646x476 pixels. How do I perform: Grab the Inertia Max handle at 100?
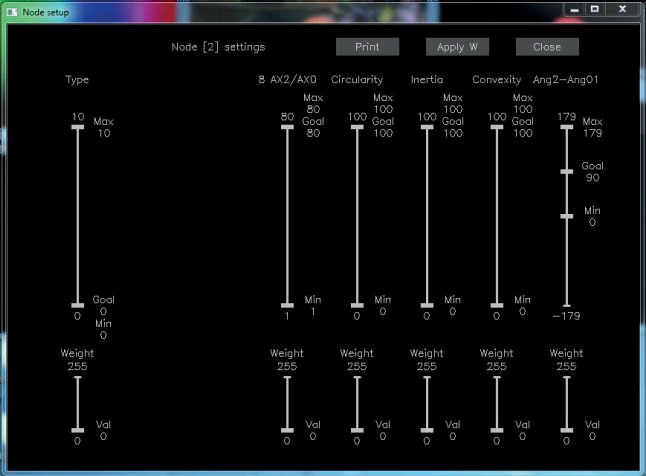click(x=427, y=127)
